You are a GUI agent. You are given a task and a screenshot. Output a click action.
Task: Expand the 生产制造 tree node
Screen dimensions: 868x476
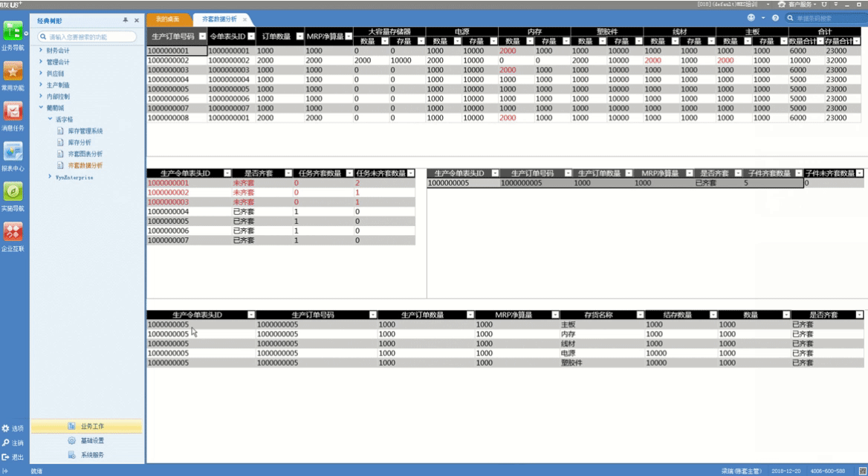41,85
